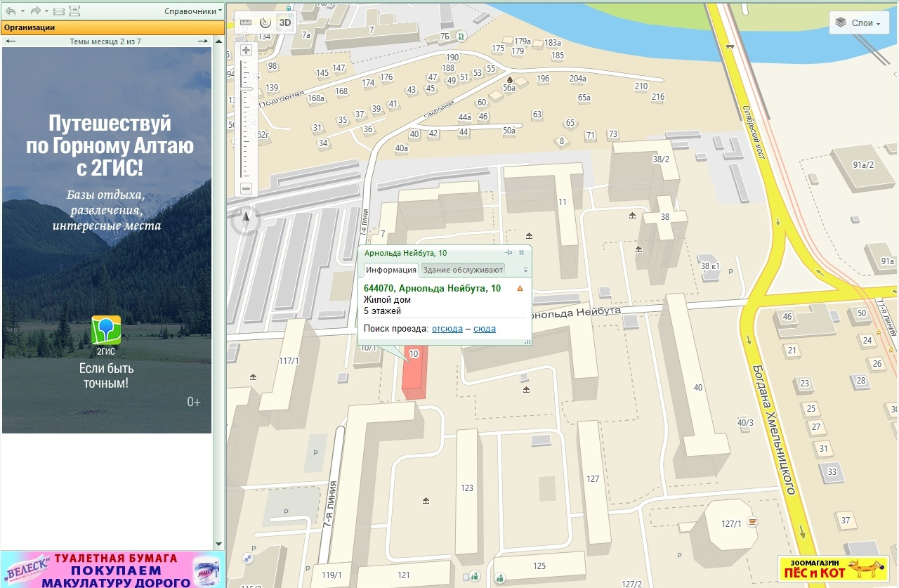Activate the radius search tool
Image resolution: width=899 pixels, height=588 pixels.
coord(265,22)
